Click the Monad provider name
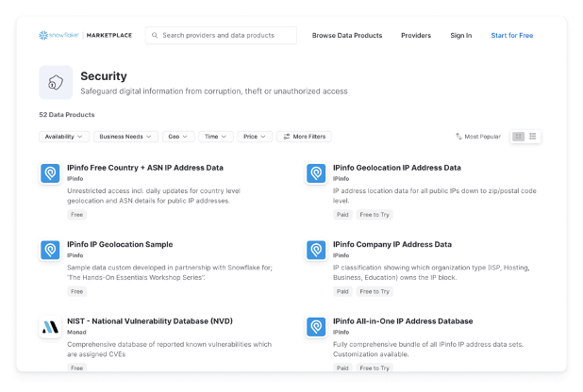 [x=76, y=333]
